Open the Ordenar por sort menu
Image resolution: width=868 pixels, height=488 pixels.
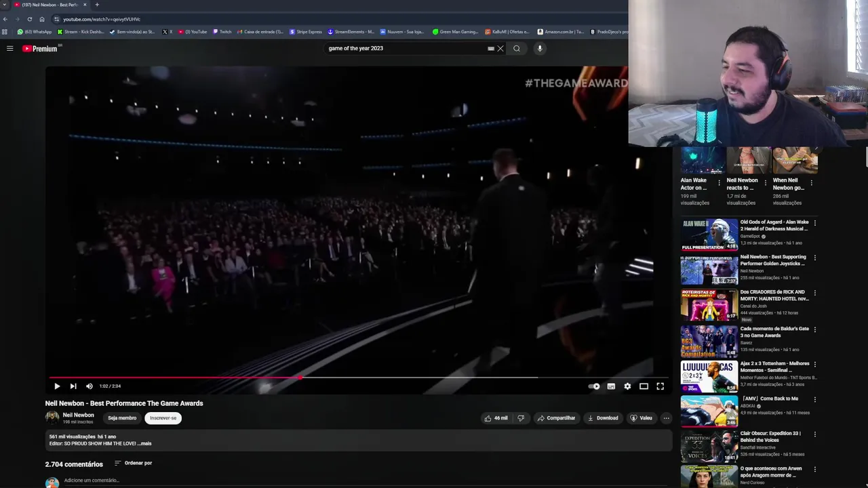[x=133, y=463]
